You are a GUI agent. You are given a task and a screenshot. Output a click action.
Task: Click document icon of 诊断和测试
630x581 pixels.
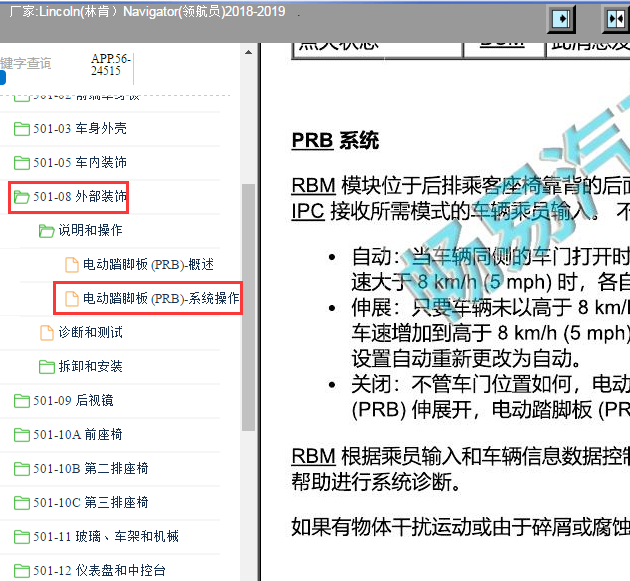point(47,333)
